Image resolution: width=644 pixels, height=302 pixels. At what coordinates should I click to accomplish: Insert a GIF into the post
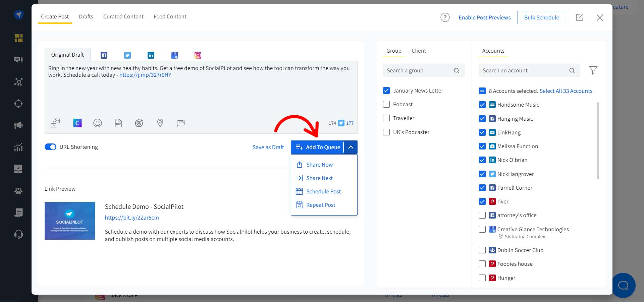(118, 123)
